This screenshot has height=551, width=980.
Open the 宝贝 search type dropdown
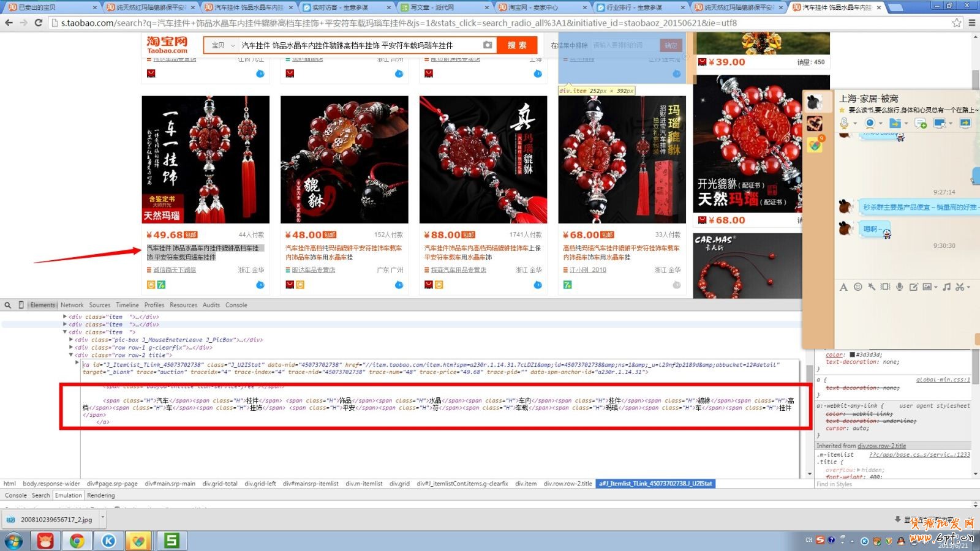[x=222, y=45]
